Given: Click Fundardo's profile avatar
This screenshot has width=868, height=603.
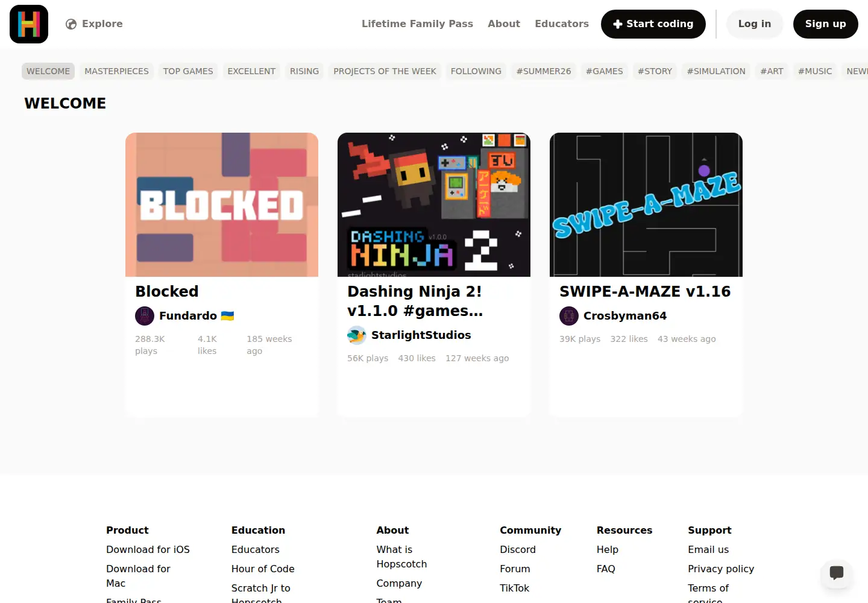Looking at the screenshot, I should click(145, 316).
